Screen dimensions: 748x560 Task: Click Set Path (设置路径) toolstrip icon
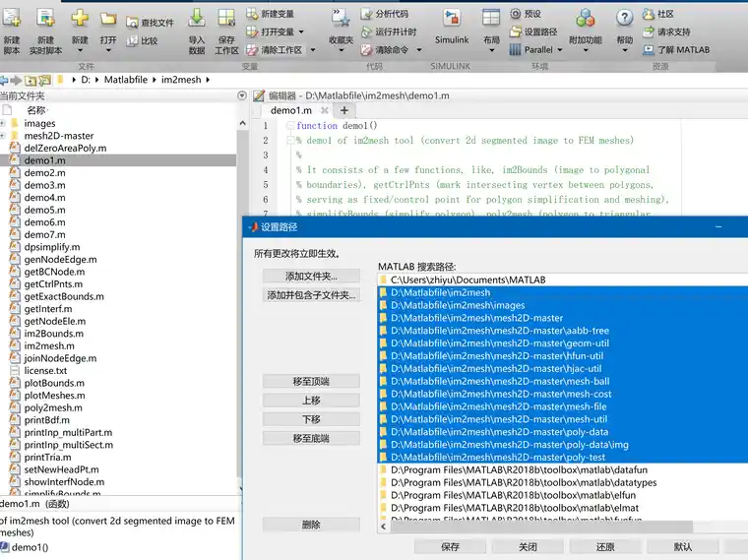515,31
